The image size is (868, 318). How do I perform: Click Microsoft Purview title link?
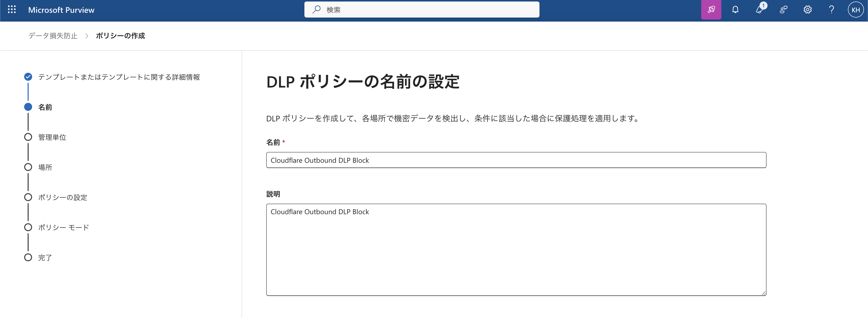tap(61, 10)
